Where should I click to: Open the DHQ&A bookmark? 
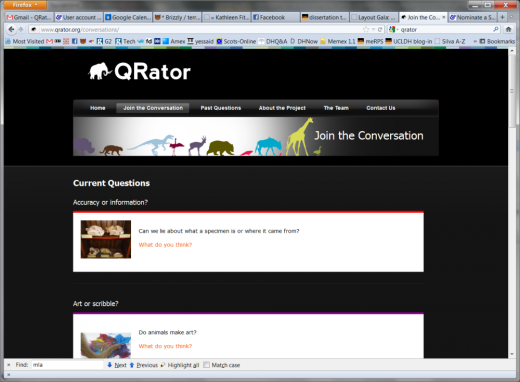pyautogui.click(x=273, y=41)
